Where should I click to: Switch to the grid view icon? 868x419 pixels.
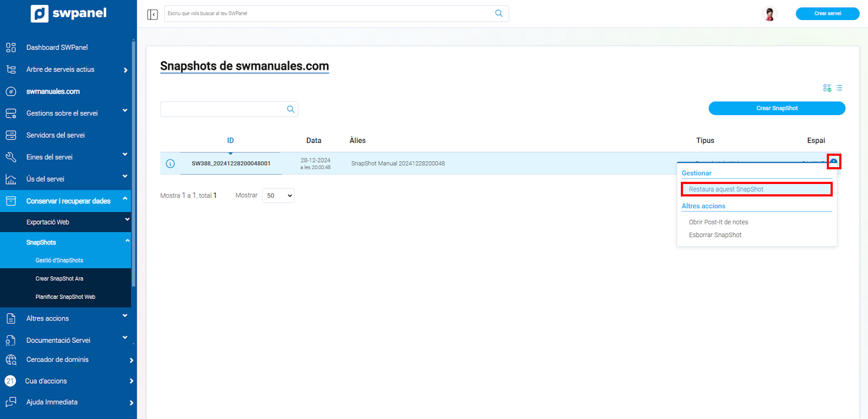(827, 88)
